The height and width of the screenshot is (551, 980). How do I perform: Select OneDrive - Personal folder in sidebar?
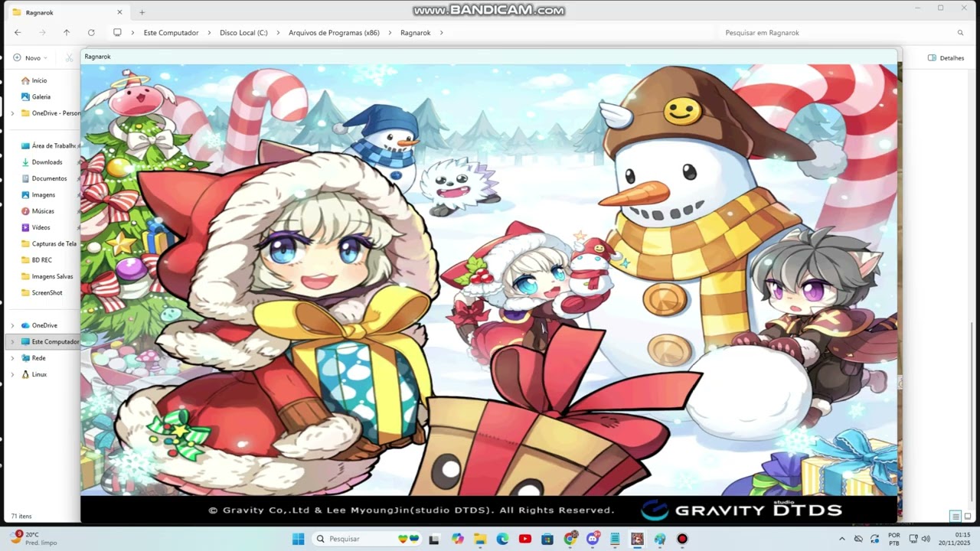click(51, 113)
